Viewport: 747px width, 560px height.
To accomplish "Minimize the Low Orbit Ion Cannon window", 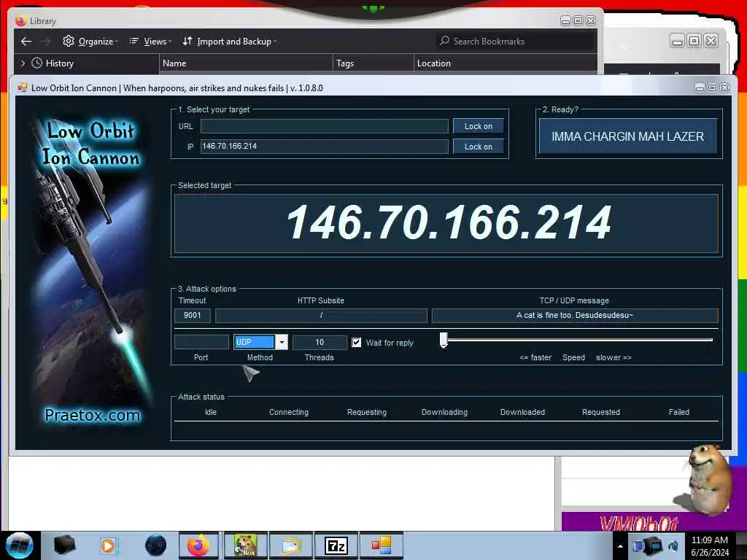I will tap(700, 87).
